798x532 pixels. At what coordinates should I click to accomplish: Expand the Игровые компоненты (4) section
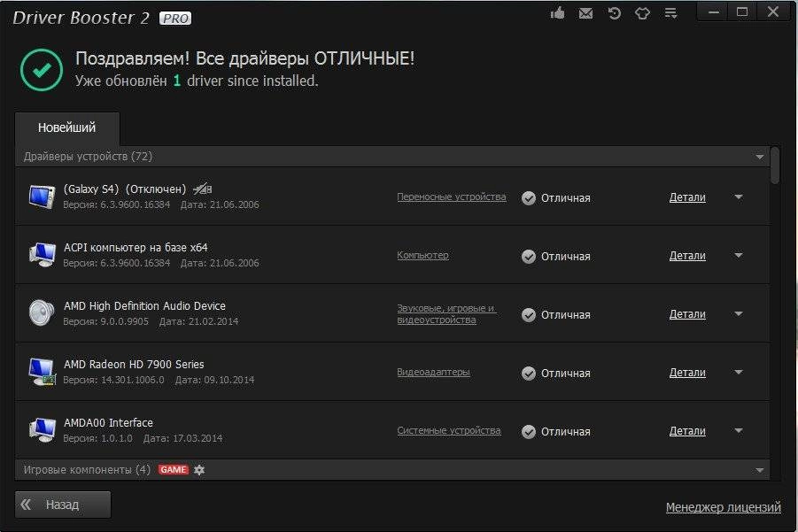pos(759,470)
